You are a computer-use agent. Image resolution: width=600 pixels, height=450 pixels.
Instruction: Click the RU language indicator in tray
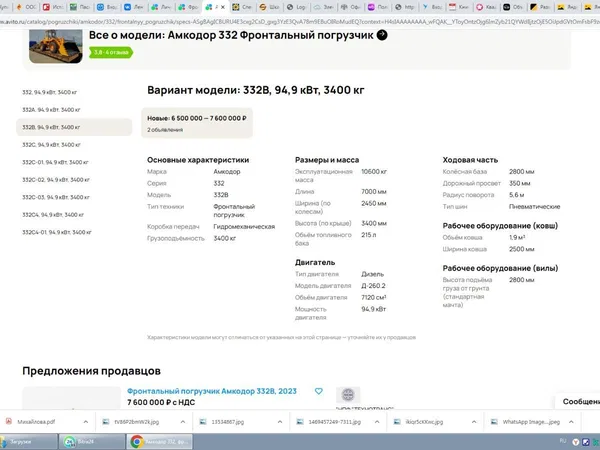click(562, 441)
